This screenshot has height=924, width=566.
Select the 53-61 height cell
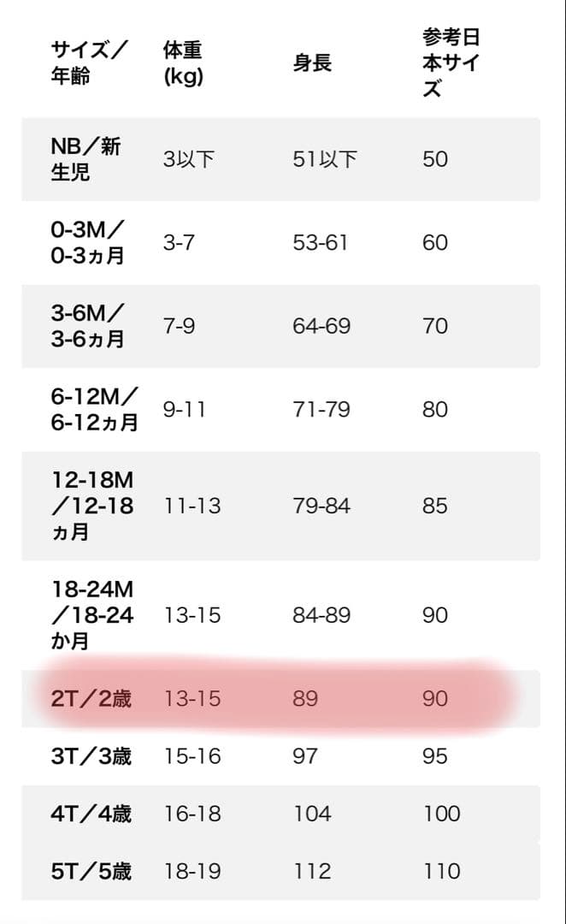tap(321, 243)
